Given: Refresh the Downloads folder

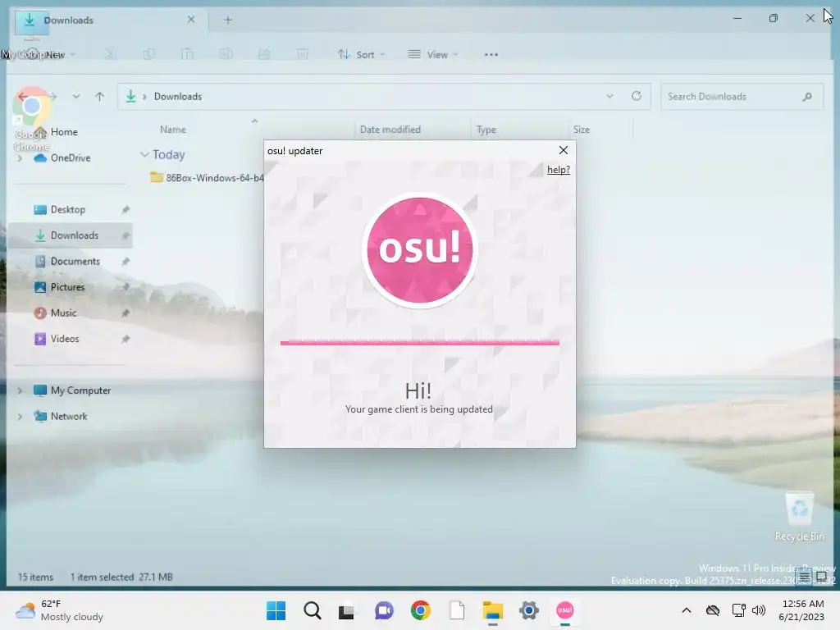Looking at the screenshot, I should tap(637, 96).
